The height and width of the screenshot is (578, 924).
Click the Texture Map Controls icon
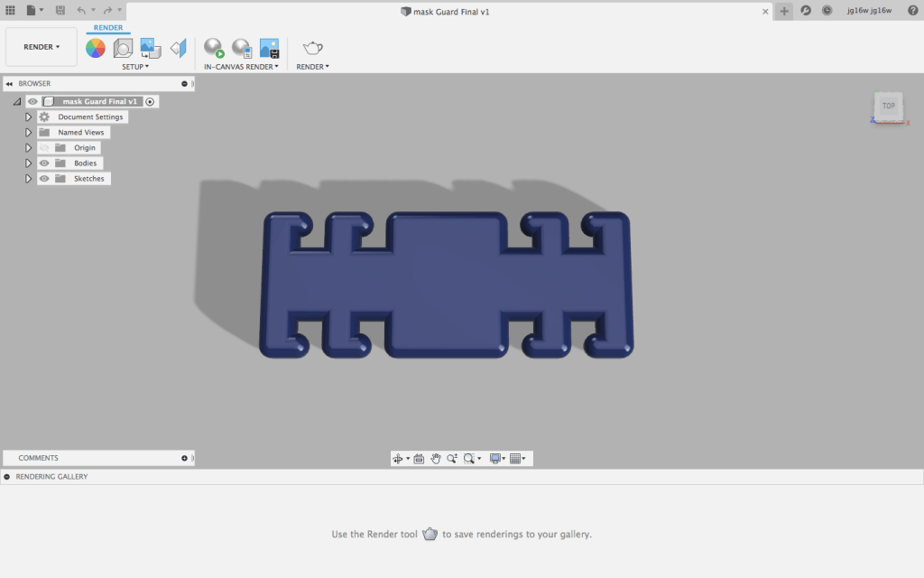[x=178, y=48]
